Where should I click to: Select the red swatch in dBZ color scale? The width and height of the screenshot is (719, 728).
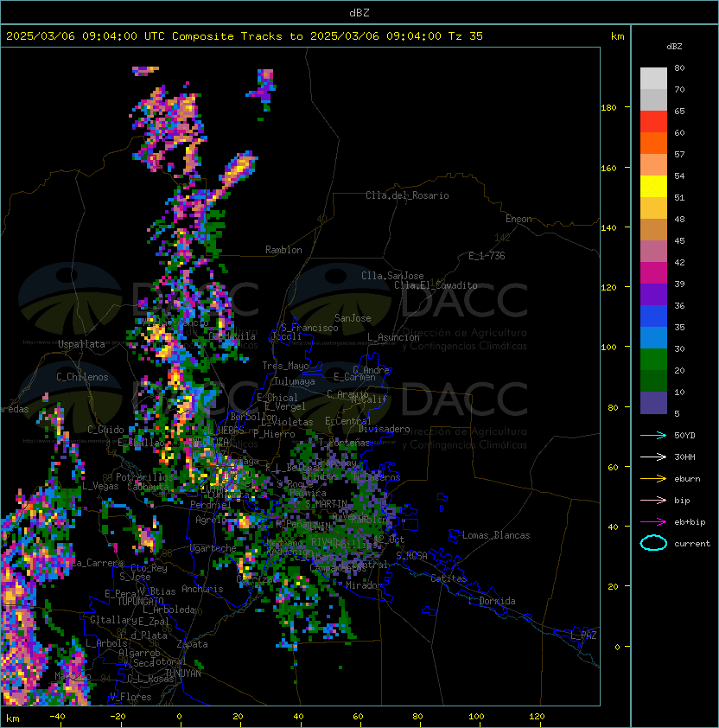[x=653, y=122]
